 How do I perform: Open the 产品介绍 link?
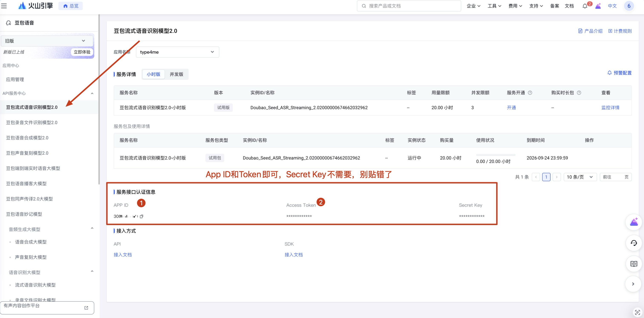pyautogui.click(x=590, y=31)
